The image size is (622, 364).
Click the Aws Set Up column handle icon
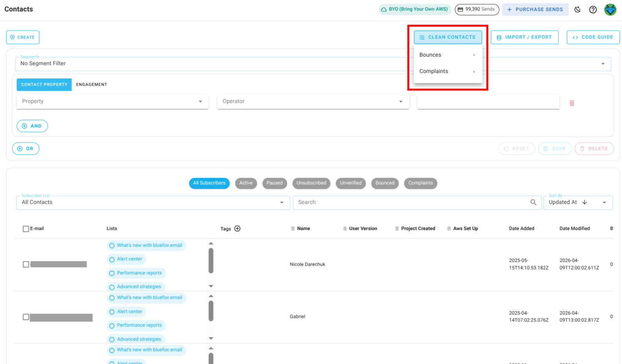[x=449, y=229]
